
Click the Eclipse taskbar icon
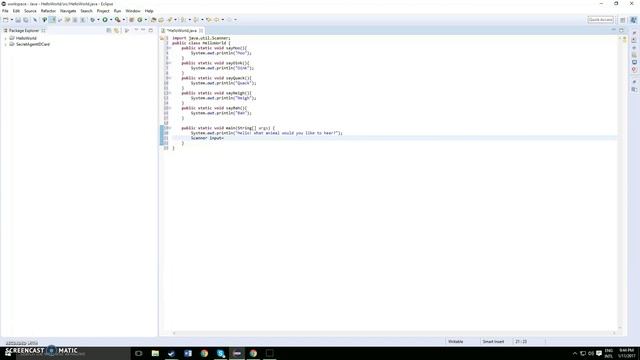[x=237, y=353]
